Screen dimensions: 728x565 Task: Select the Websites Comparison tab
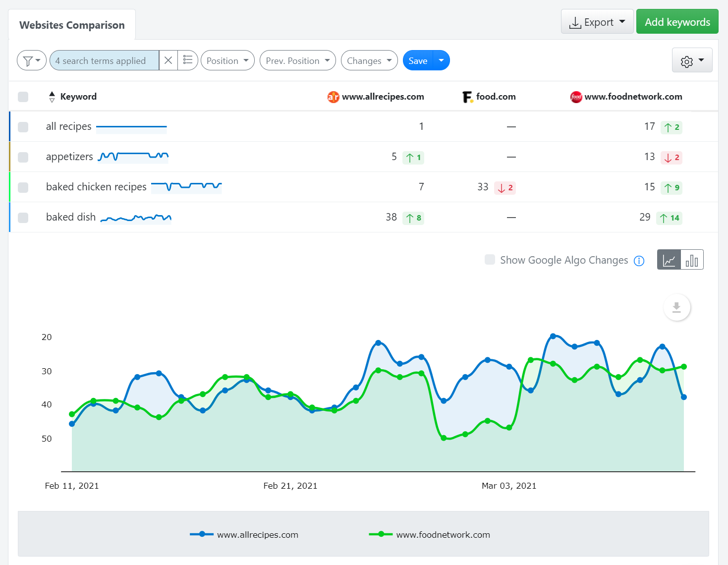72,25
